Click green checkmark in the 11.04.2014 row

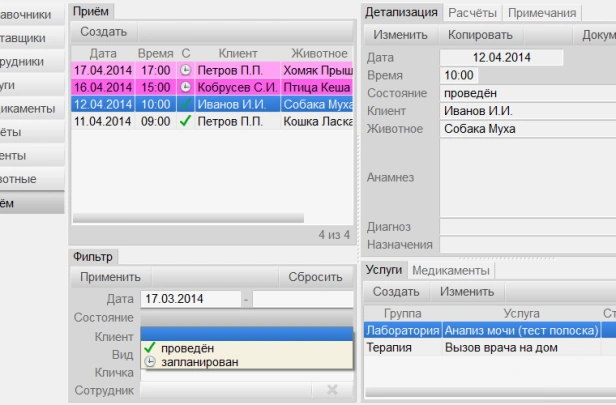point(185,121)
